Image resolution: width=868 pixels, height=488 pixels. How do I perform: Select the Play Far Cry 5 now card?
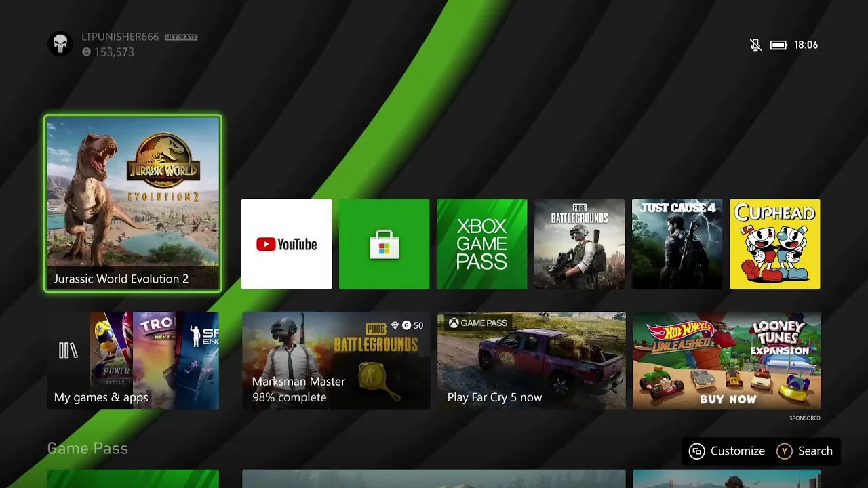click(531, 361)
